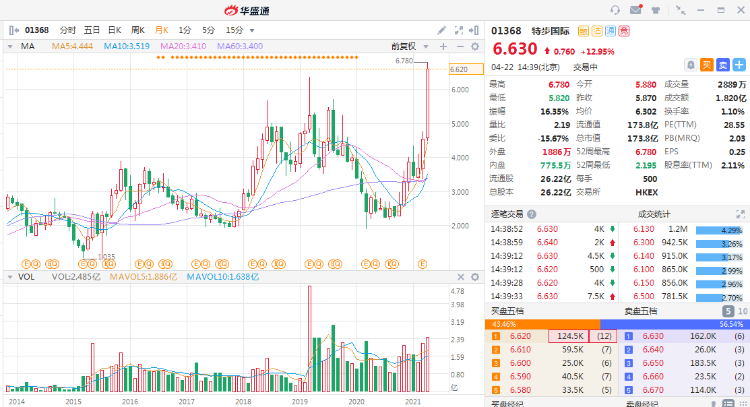Click MA10:3.519 indicator label
The height and width of the screenshot is (407, 750).
[127, 46]
